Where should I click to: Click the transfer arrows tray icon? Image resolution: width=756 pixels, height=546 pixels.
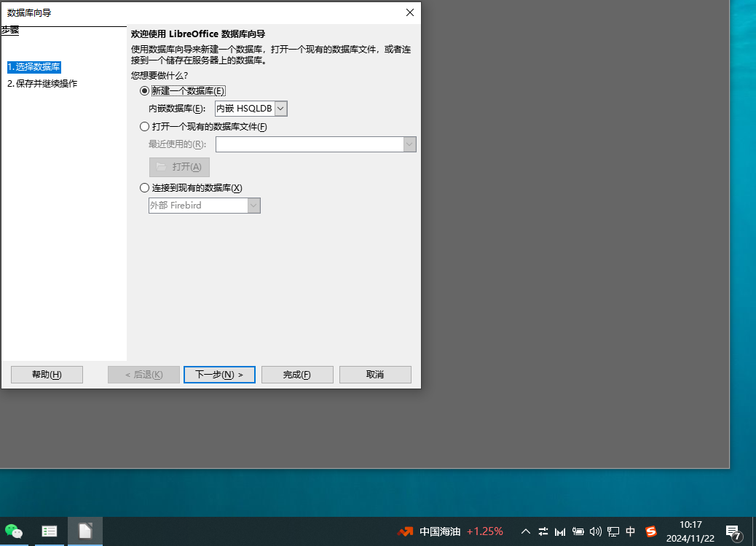pos(543,531)
